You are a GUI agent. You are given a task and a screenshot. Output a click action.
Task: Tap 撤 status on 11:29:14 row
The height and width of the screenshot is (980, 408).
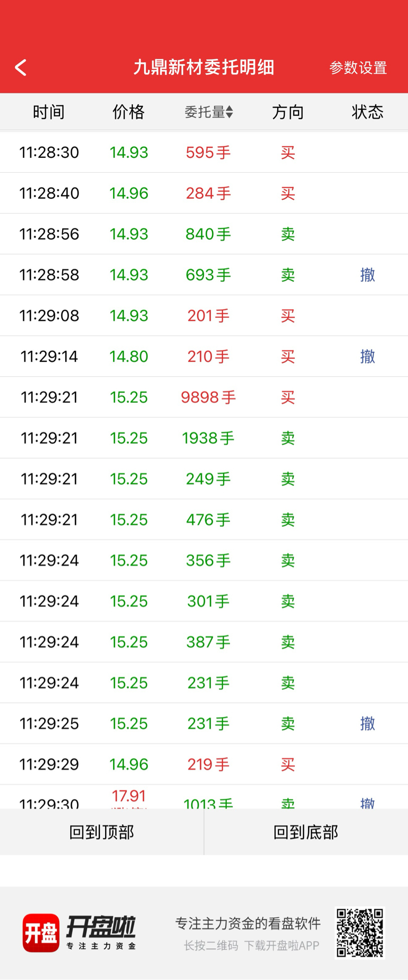tap(367, 356)
